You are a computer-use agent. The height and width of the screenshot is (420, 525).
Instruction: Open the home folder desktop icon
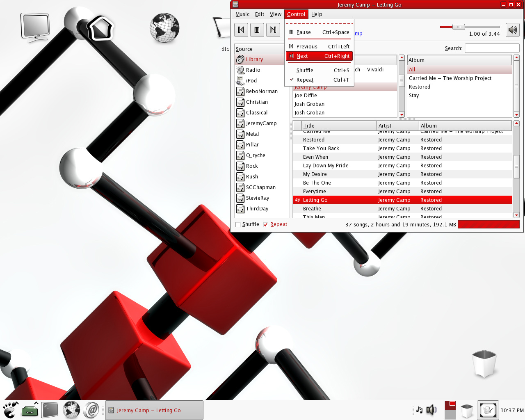click(100, 28)
